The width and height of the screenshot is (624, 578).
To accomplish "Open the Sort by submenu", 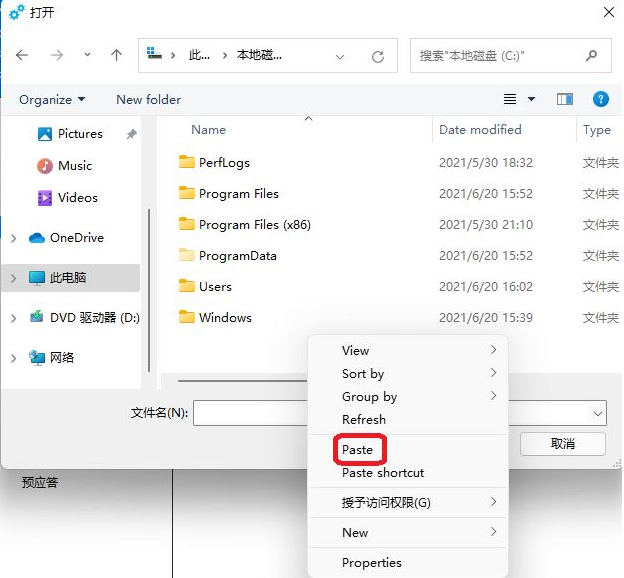I will [x=363, y=374].
